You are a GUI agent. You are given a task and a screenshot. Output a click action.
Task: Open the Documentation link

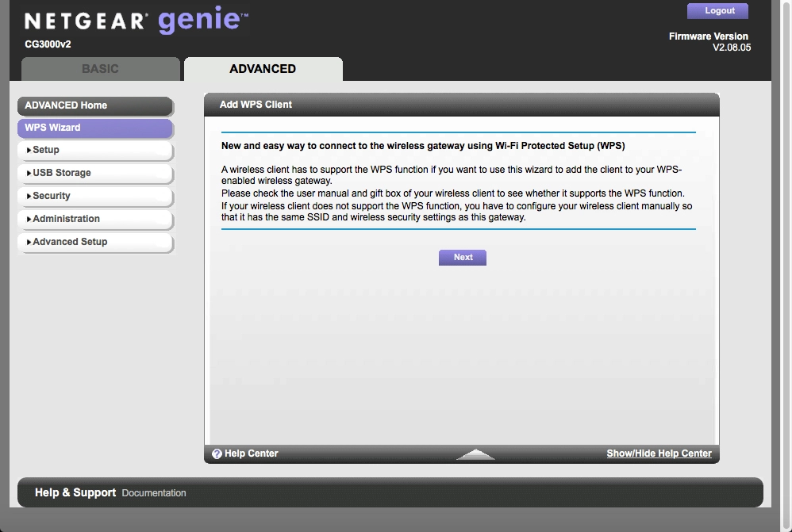pos(154,493)
